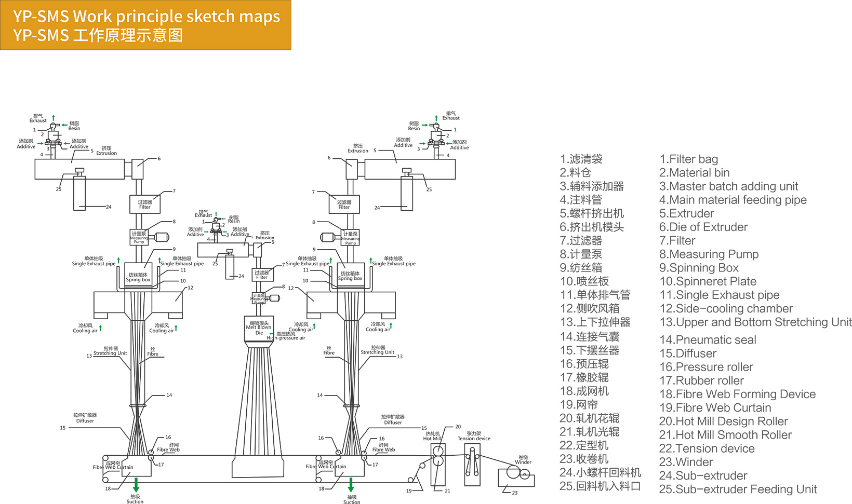Click the Melt Blown Die box
This screenshot has height=504, width=852.
[x=259, y=329]
